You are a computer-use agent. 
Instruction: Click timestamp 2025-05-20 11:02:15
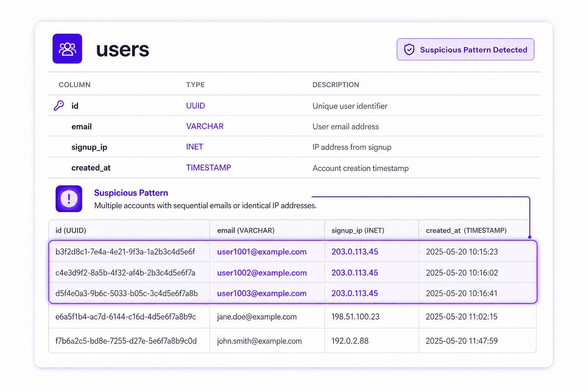(x=462, y=317)
